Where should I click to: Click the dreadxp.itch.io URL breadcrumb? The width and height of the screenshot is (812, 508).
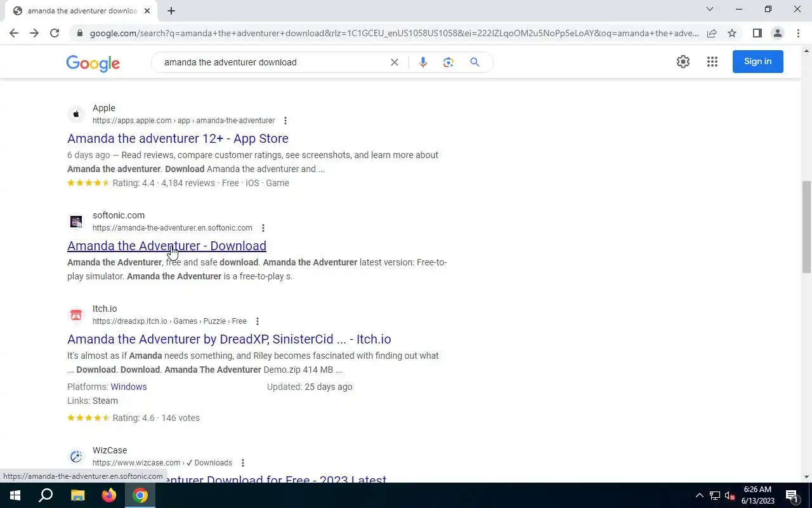click(x=169, y=321)
